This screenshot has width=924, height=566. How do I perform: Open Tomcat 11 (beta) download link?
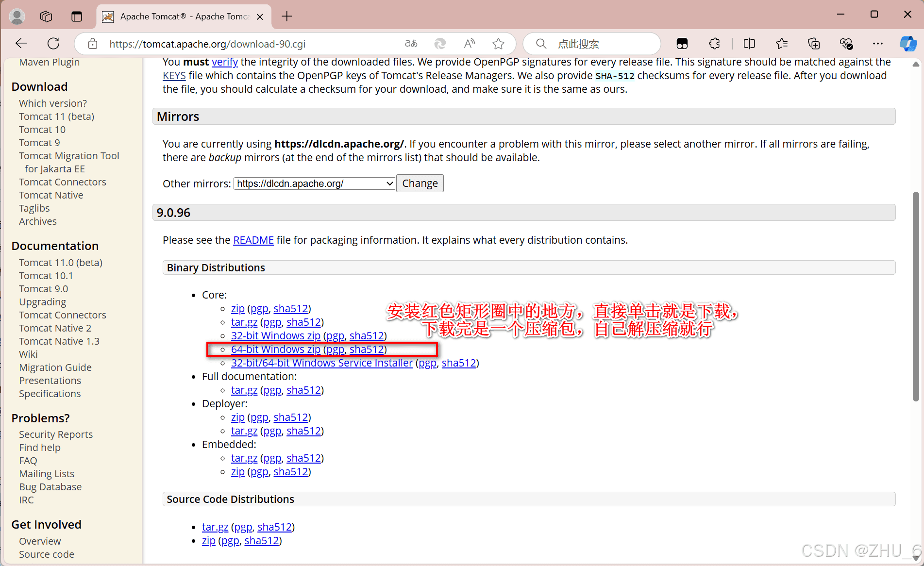(x=57, y=117)
